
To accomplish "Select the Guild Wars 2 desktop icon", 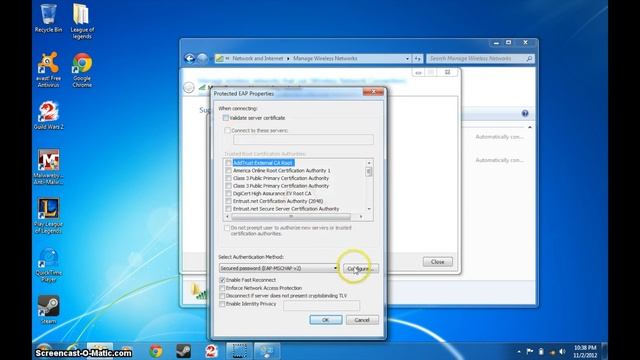I will [x=49, y=115].
